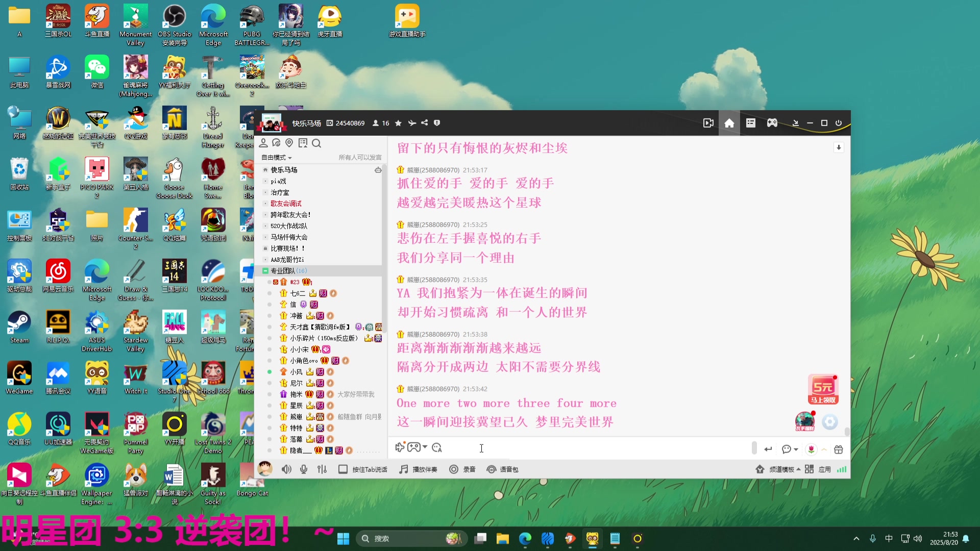Click the airplane icon beside the star
The image size is (980, 551).
(412, 123)
